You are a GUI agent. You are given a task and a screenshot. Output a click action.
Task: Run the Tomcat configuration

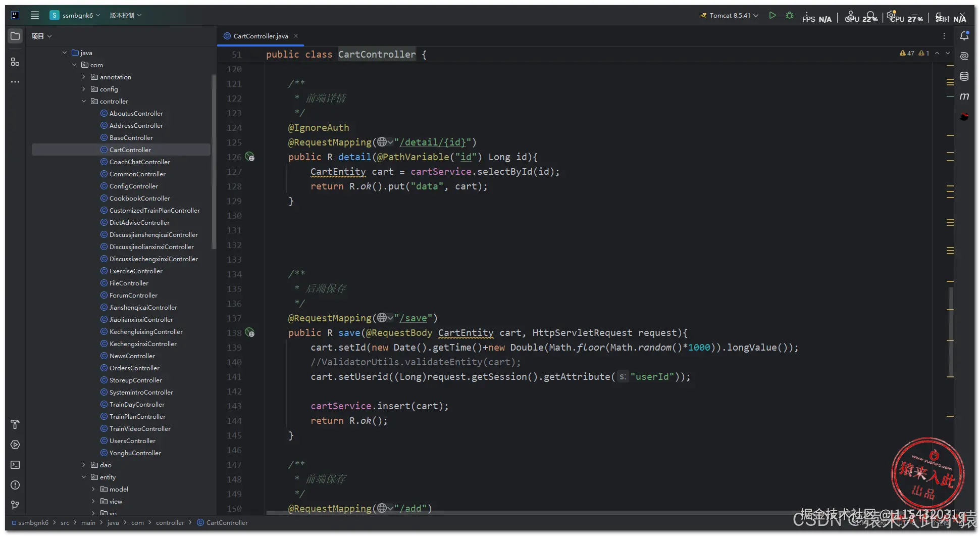(x=772, y=15)
